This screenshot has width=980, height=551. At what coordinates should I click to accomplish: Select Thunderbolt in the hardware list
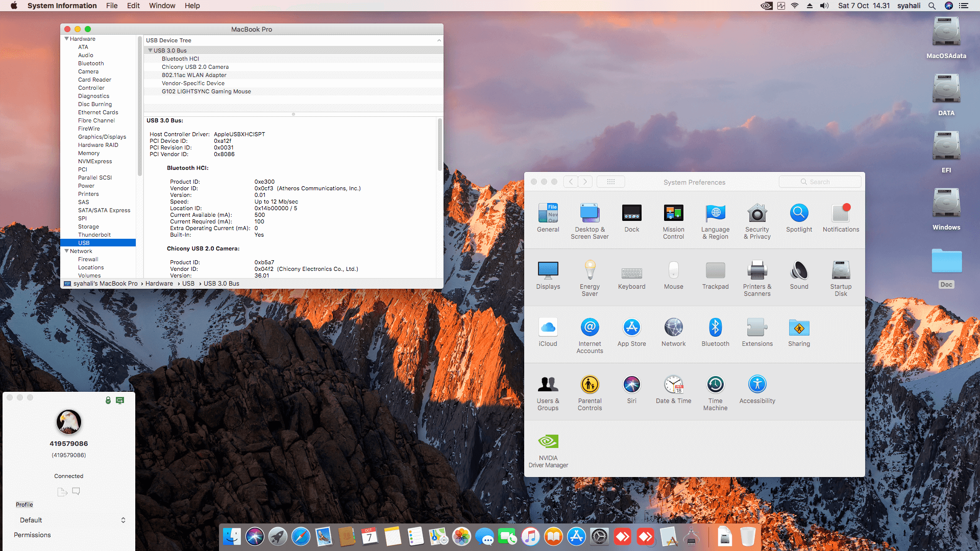(x=94, y=235)
